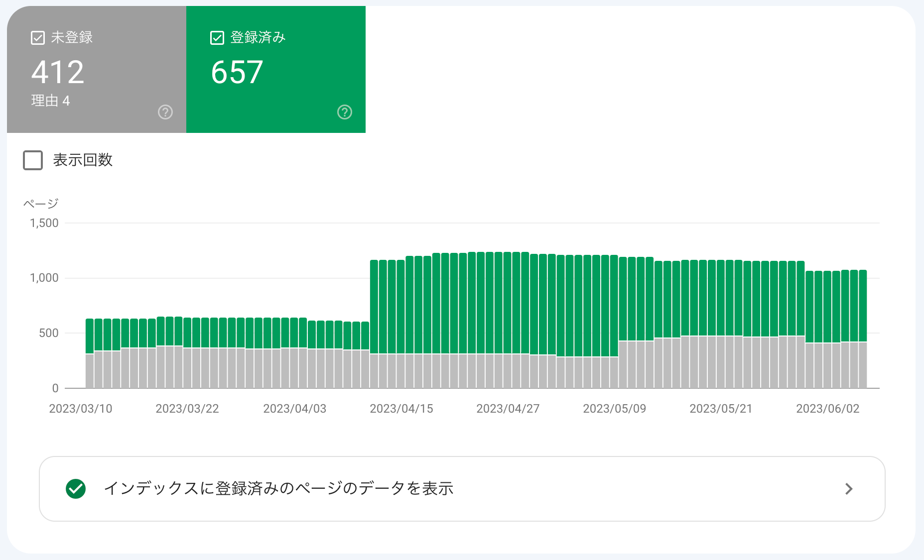Click the count 657 on the green card
This screenshot has height=560, width=924.
click(238, 71)
